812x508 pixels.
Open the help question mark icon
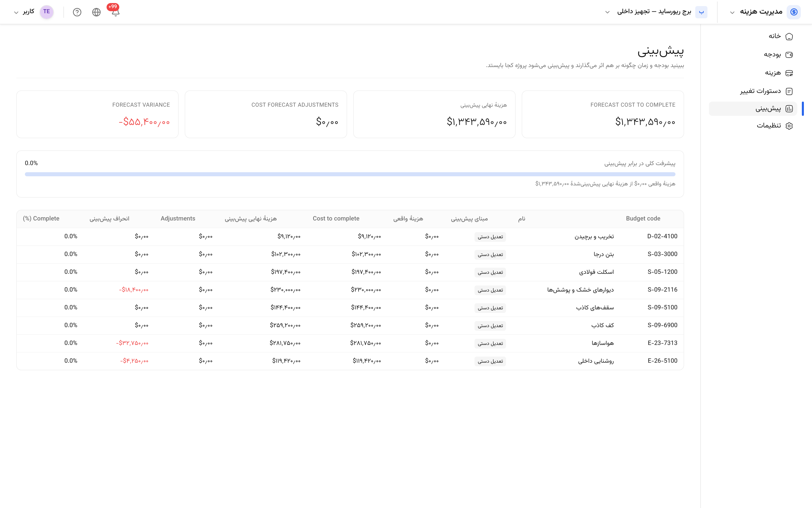click(77, 12)
